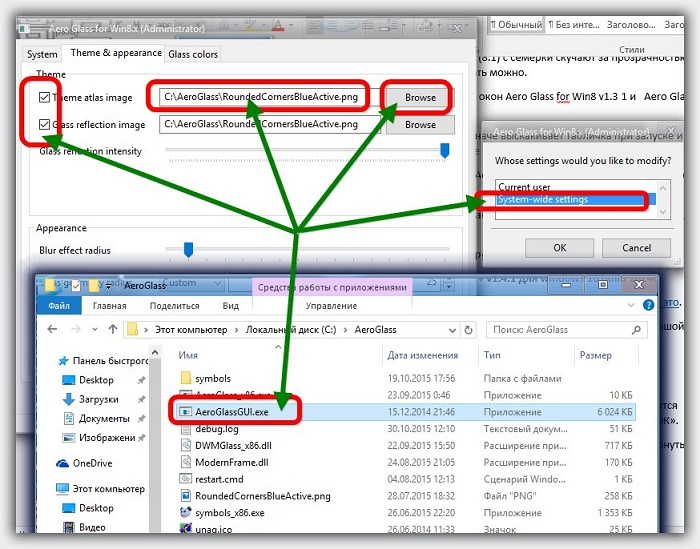Open the Поделиться ribbon tab
Screen dimensions: 700x549
tap(174, 306)
